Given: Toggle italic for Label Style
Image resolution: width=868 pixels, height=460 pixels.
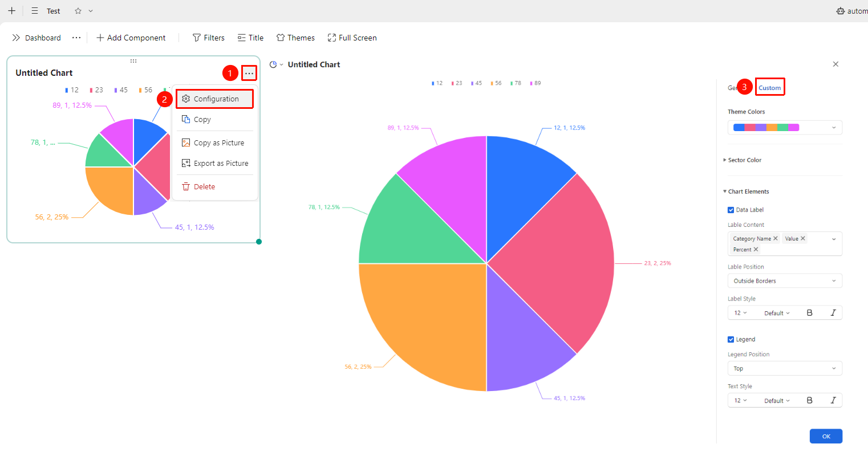Looking at the screenshot, I should [x=833, y=313].
